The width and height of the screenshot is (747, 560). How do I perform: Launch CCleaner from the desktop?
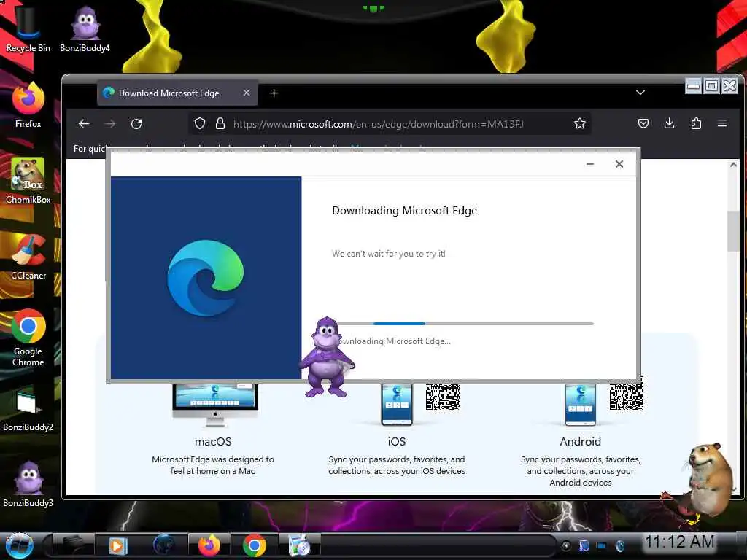pos(28,257)
